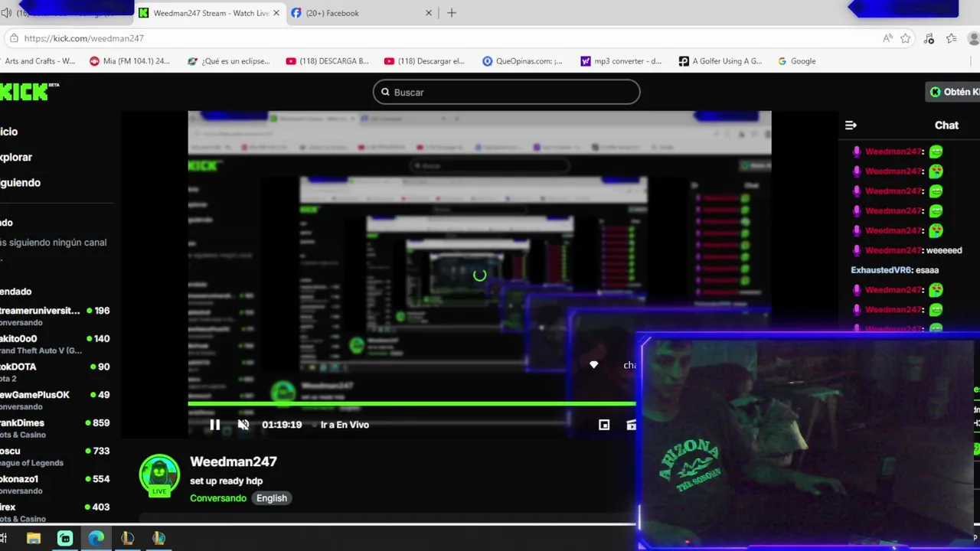Click the kick.com address bar URL
Screen dimensions: 980x551
tap(83, 38)
